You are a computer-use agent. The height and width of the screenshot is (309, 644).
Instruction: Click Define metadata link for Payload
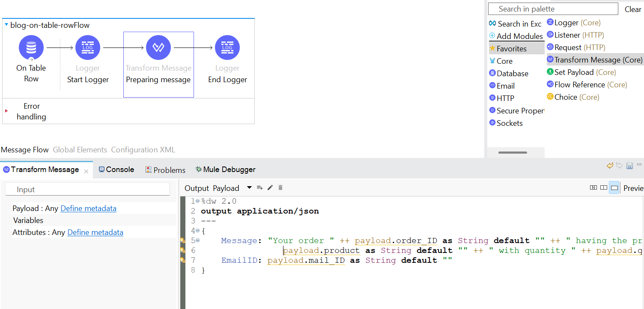pyautogui.click(x=88, y=208)
